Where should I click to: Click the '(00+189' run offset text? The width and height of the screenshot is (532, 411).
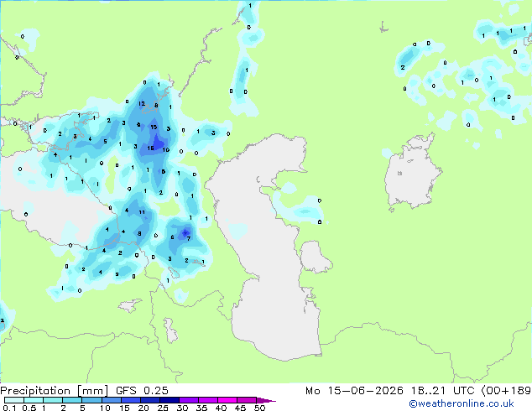coord(506,391)
